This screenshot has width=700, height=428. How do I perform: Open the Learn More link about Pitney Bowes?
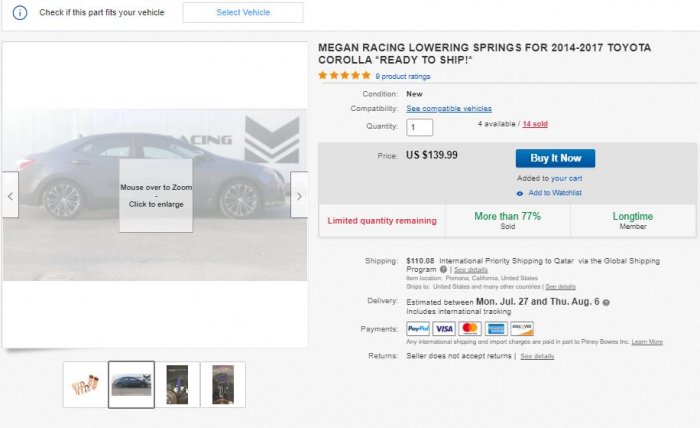tap(647, 342)
